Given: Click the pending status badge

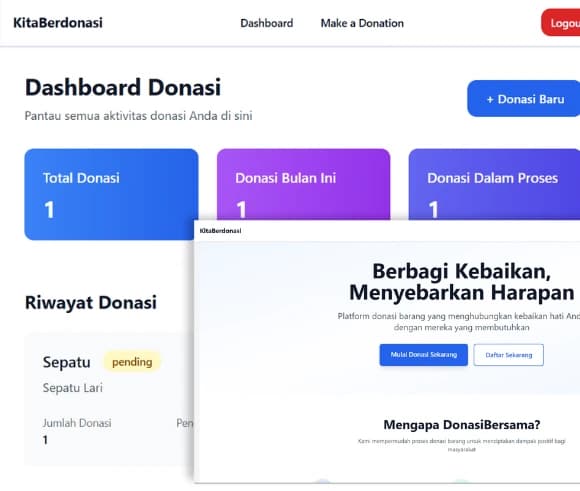Looking at the screenshot, I should click(132, 362).
